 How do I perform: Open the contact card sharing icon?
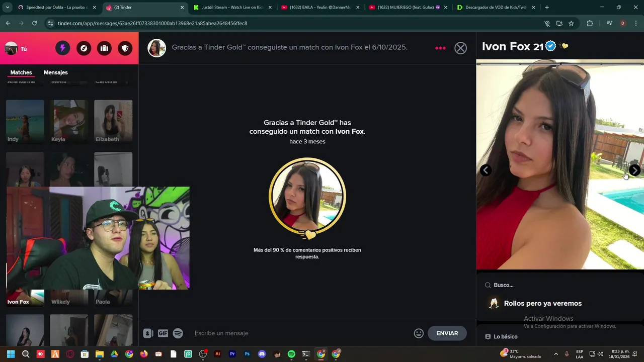point(148,333)
